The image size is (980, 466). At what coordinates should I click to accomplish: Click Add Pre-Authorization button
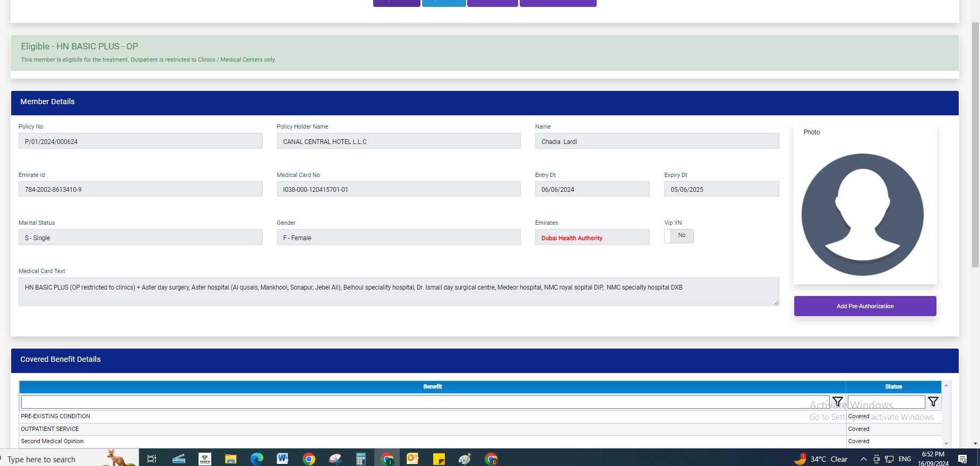(865, 306)
